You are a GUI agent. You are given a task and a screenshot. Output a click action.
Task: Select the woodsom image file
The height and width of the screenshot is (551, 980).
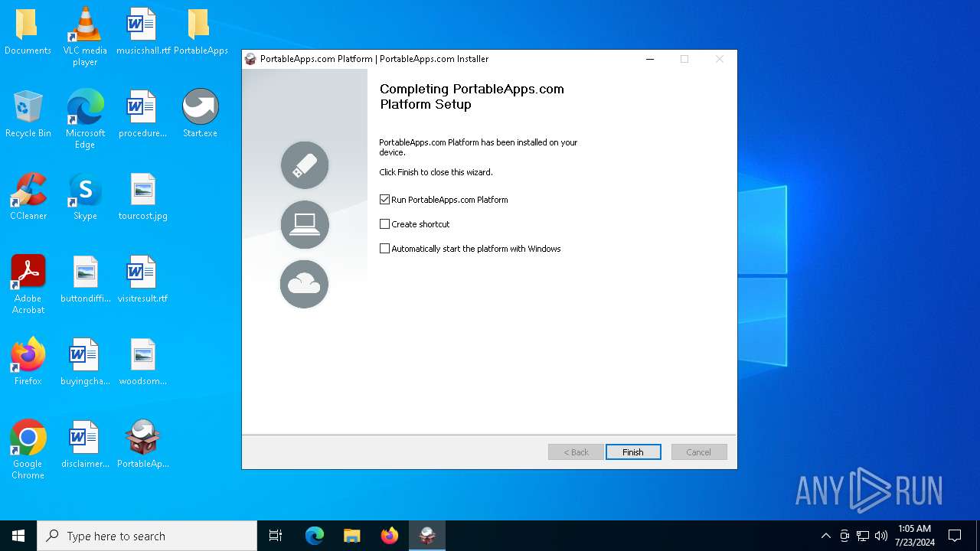click(142, 362)
